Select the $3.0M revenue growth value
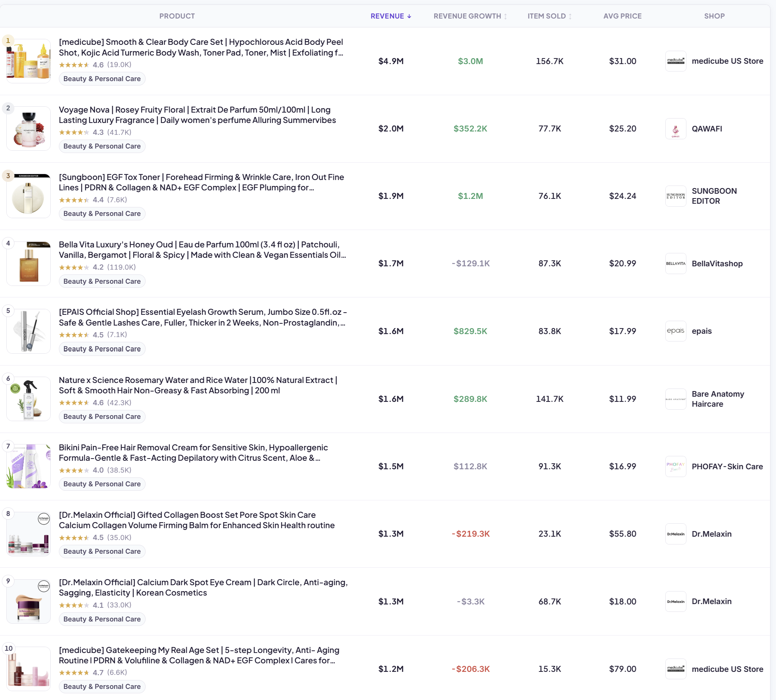This screenshot has height=700, width=776. (470, 61)
